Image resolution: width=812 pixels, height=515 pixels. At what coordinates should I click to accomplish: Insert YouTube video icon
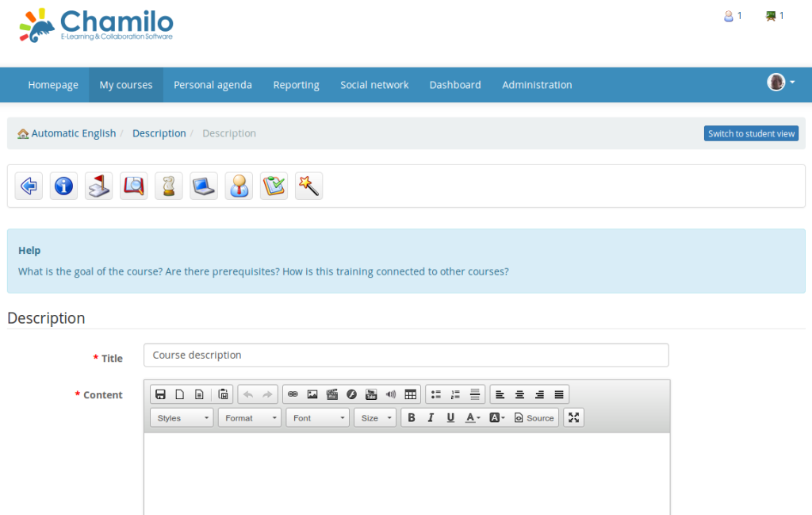click(371, 394)
